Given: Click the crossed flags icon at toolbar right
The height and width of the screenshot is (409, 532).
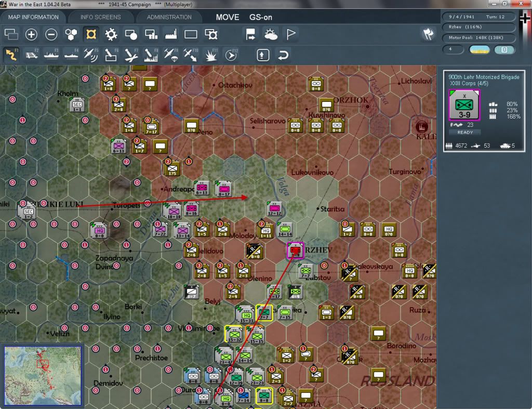Looking at the screenshot, I should tap(428, 34).
